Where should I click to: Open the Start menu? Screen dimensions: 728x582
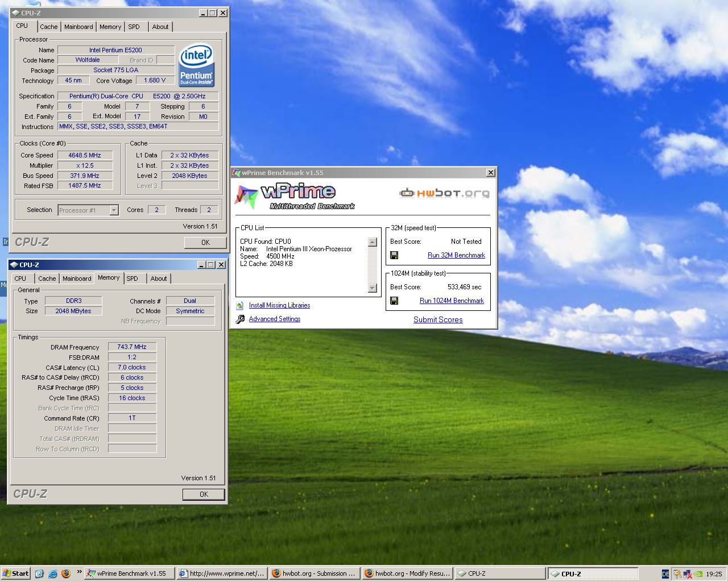tap(15, 573)
